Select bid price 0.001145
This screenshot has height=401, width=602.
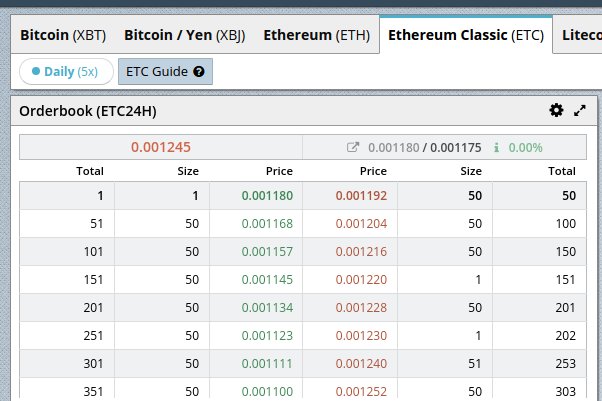click(x=267, y=280)
